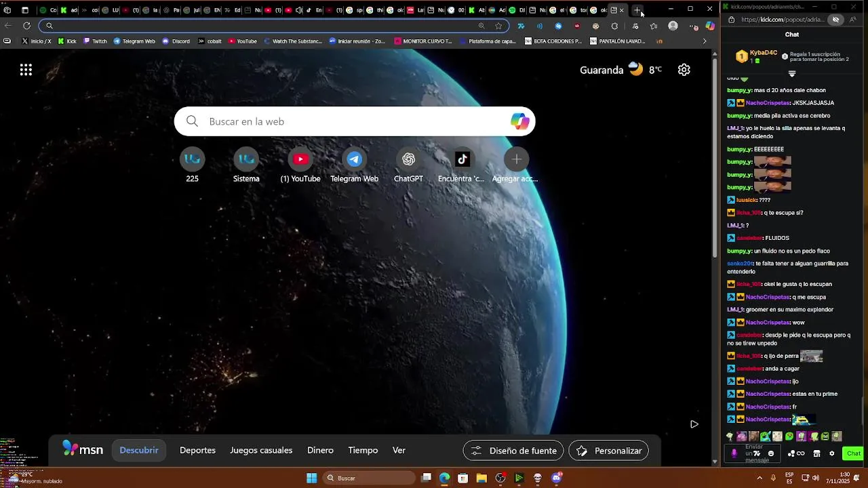Play background video with the triangle icon

click(x=694, y=424)
